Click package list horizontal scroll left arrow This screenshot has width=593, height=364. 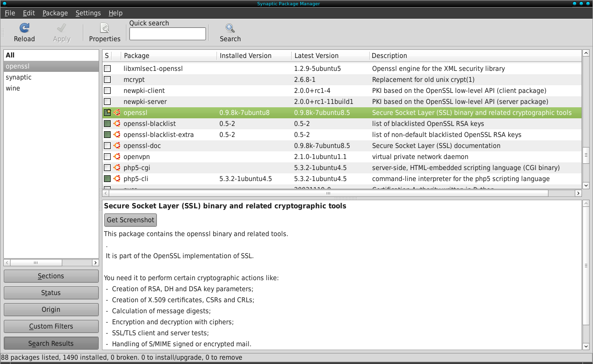point(106,193)
